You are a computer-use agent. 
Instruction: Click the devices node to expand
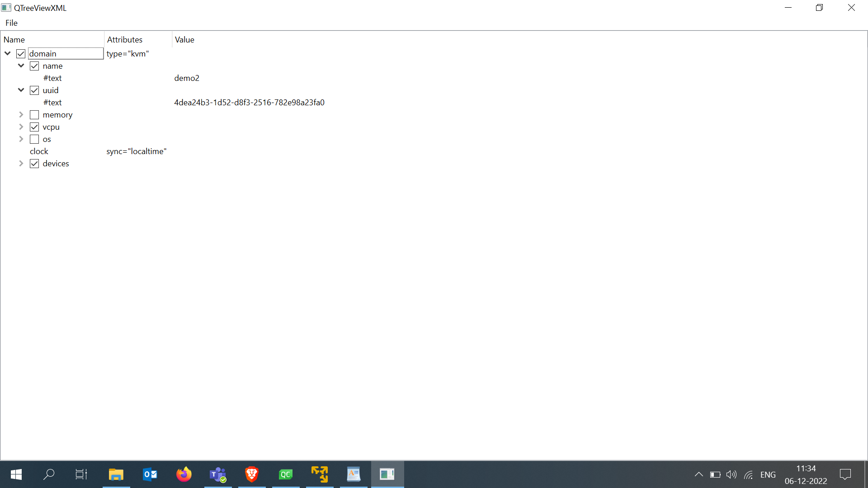point(21,163)
